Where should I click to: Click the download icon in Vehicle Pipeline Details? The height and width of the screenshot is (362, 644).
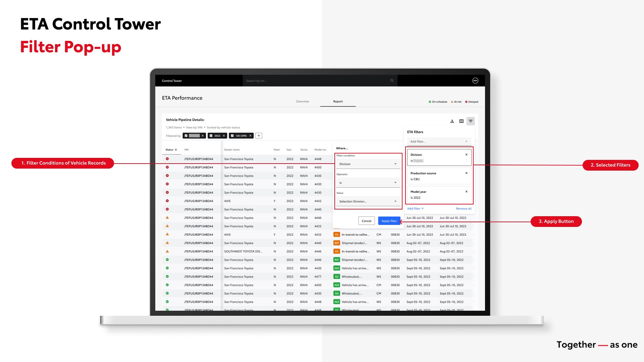452,121
